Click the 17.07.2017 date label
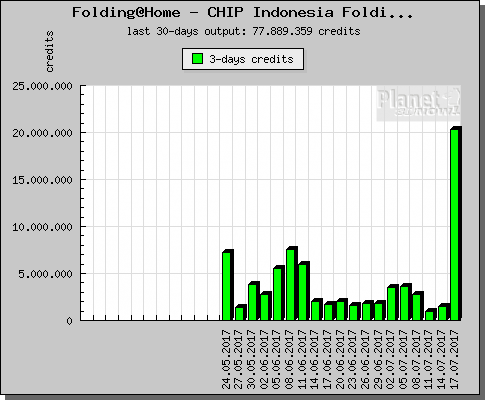 click(454, 359)
